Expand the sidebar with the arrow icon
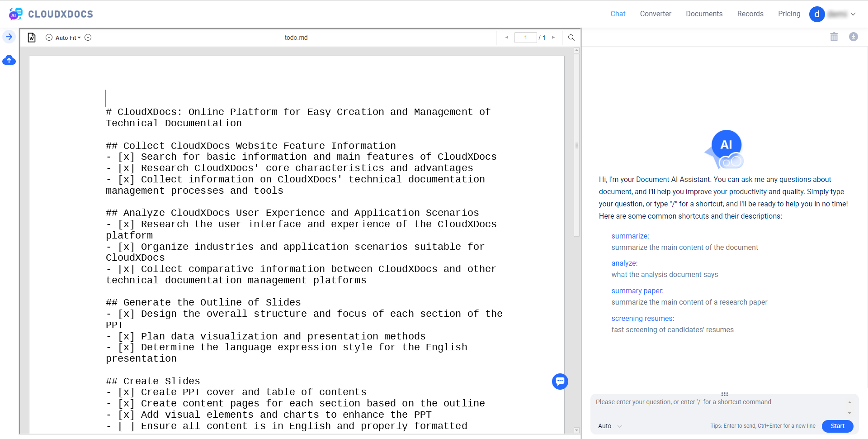Image resolution: width=868 pixels, height=439 pixels. (x=9, y=37)
